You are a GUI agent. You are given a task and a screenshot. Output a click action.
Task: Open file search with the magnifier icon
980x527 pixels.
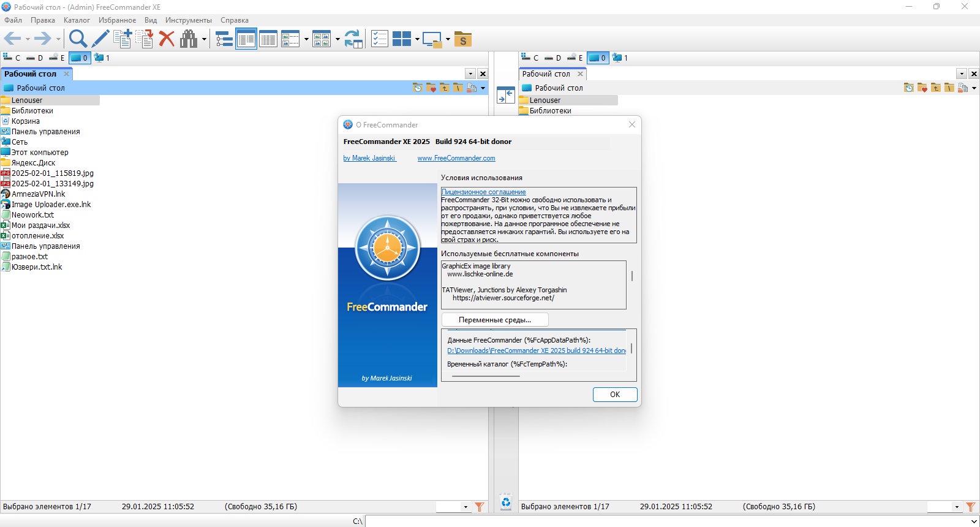point(78,39)
